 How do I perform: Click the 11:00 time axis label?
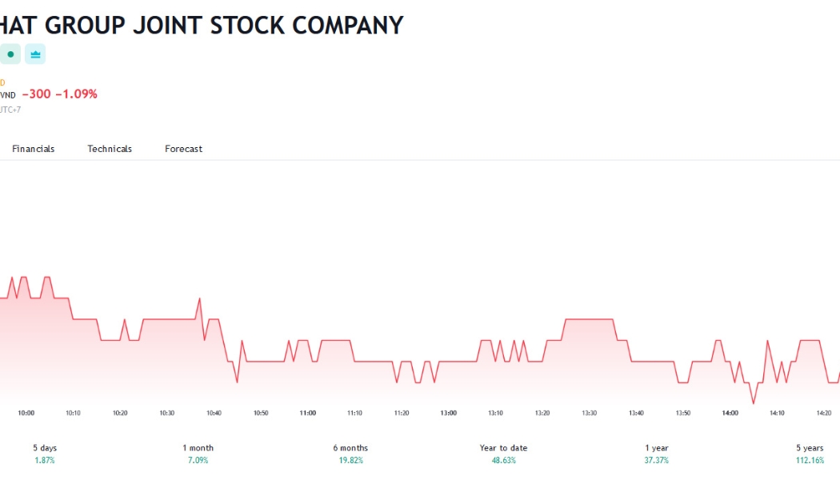307,413
